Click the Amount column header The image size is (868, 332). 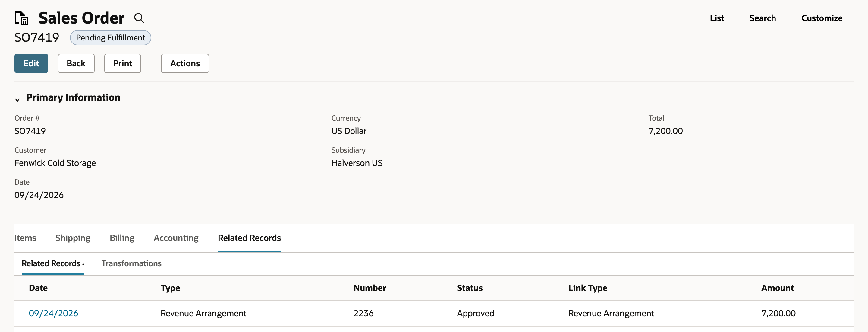coord(777,288)
